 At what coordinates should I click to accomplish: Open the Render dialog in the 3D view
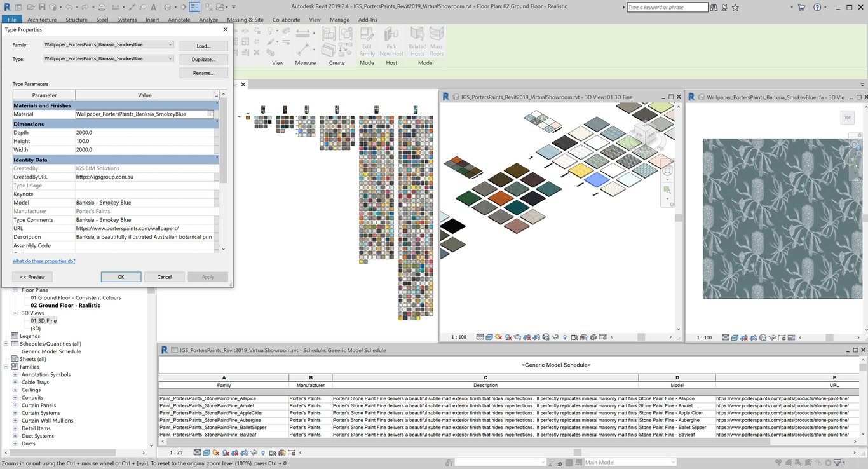[518, 337]
